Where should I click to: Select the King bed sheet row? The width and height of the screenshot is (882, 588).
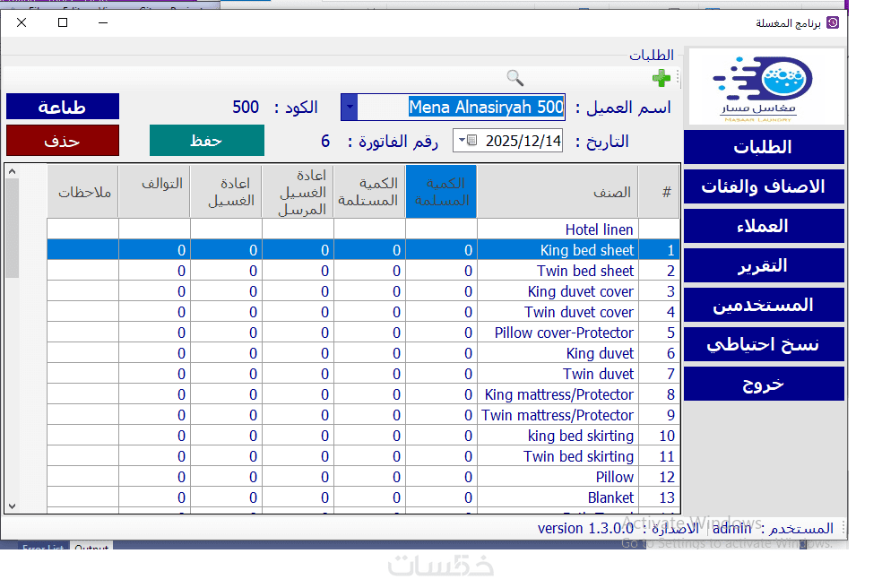tap(363, 250)
